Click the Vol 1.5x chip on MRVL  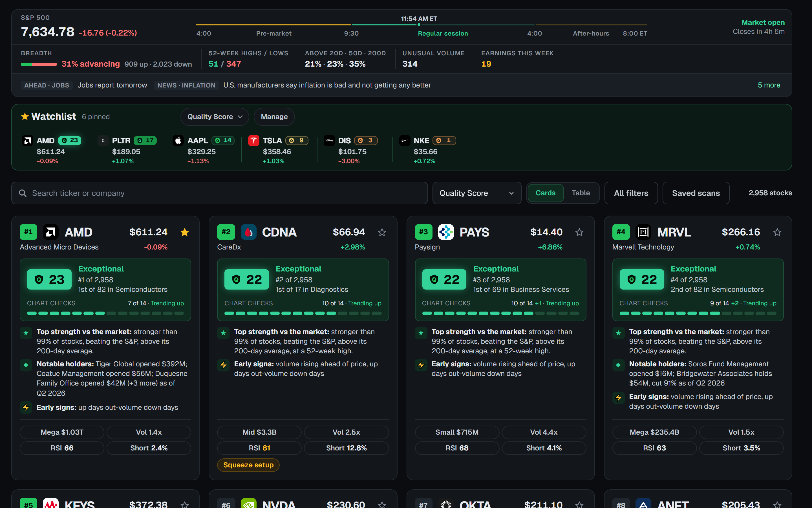click(741, 432)
